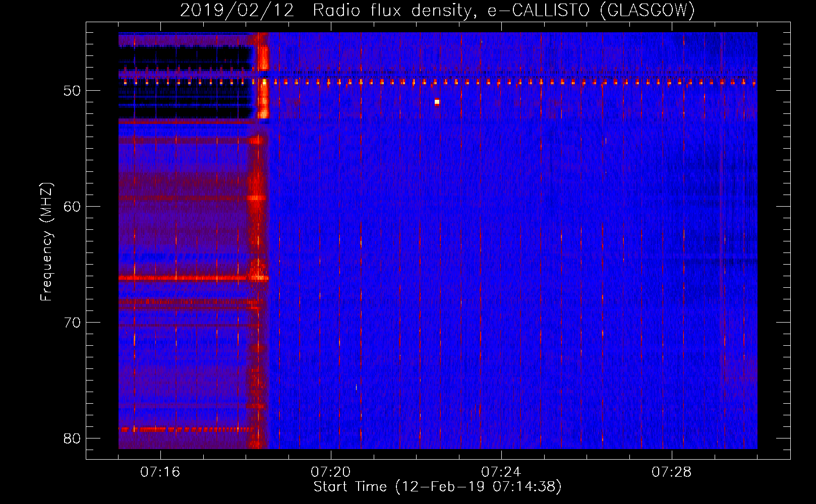The width and height of the screenshot is (816, 504).
Task: Click the 'Start Time (12-Feb-19 07:14:38)' label
Action: (x=437, y=487)
